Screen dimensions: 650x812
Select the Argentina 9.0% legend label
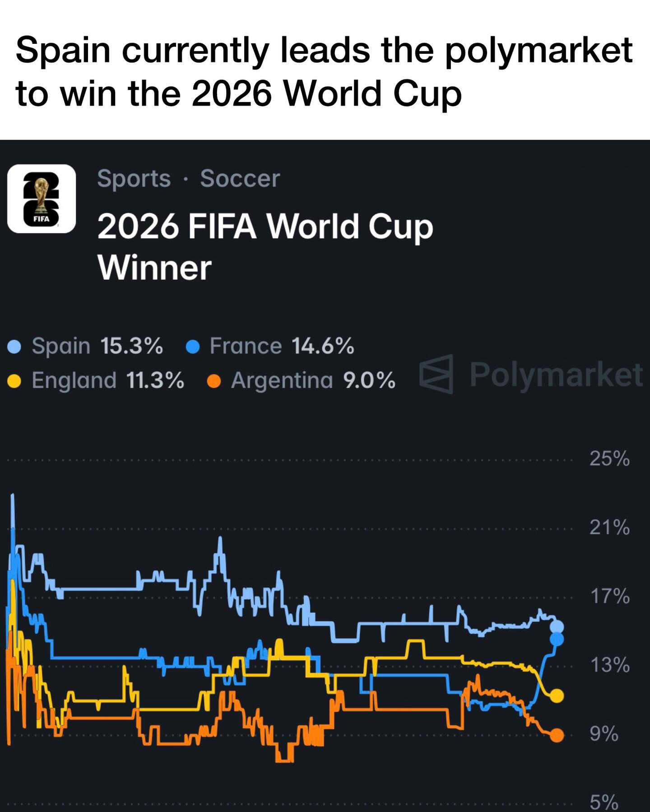point(313,381)
